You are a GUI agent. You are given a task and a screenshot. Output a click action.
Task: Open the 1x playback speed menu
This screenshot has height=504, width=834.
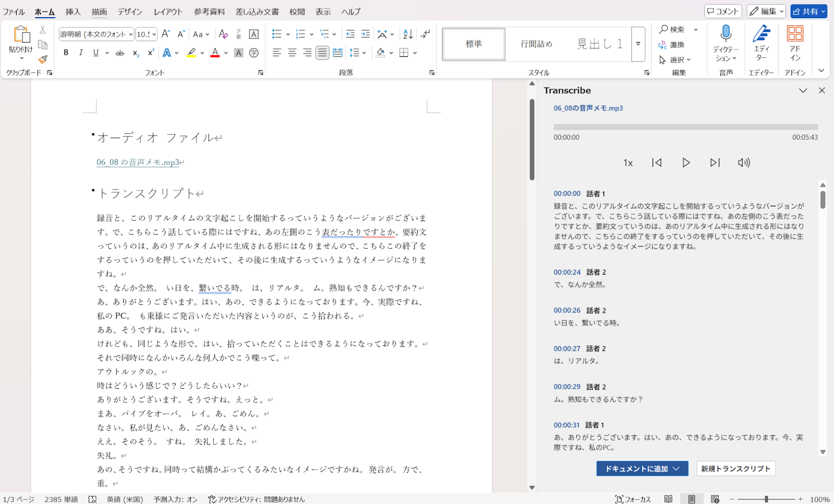coord(628,163)
